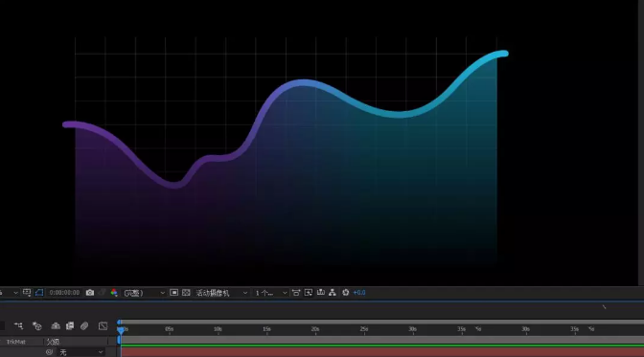Toggle pixel aspect ratio correction icon
Image resolution: width=644 pixels, height=357 pixels.
[296, 293]
